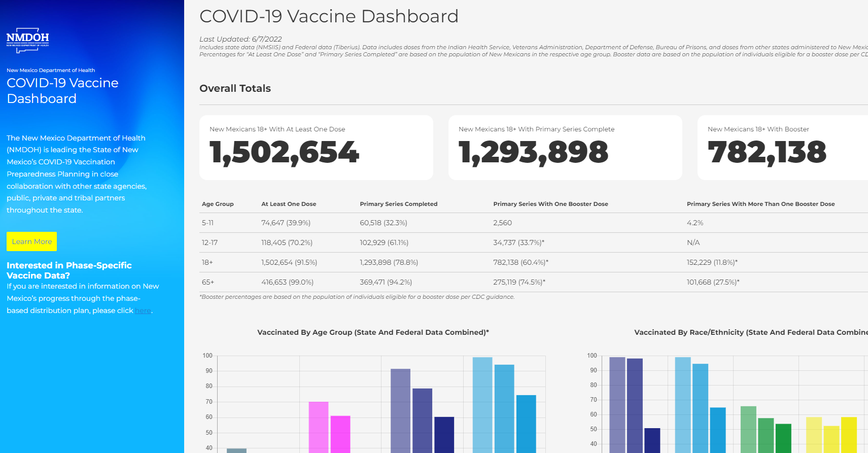Click 'Interested in Phase-Specific Vaccine Data?' heading
Image resolution: width=868 pixels, height=453 pixels.
(x=69, y=270)
